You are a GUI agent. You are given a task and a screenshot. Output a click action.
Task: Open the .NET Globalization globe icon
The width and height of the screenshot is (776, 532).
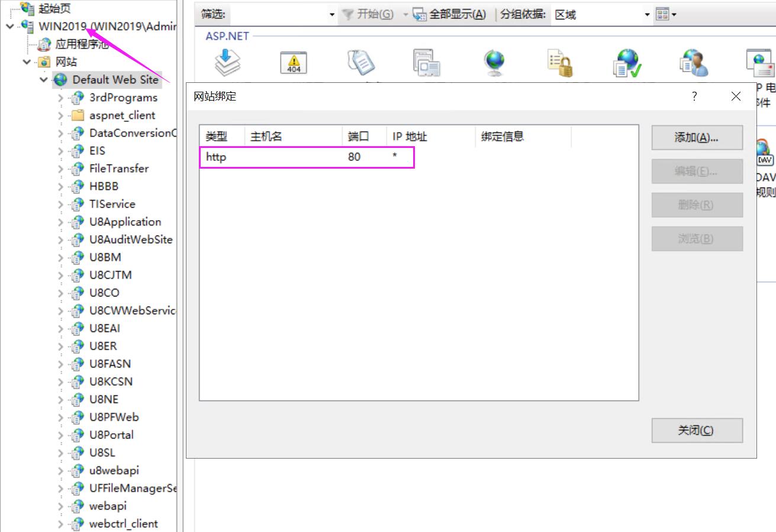point(494,63)
